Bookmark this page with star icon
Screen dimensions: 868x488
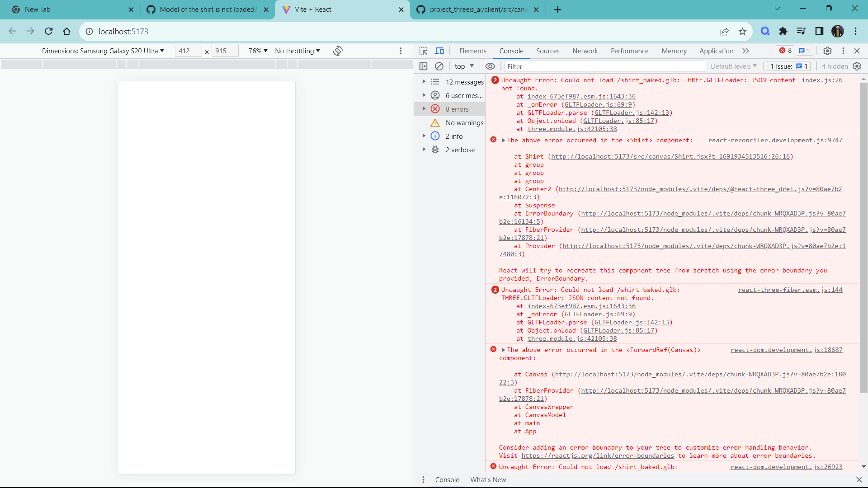(x=742, y=31)
